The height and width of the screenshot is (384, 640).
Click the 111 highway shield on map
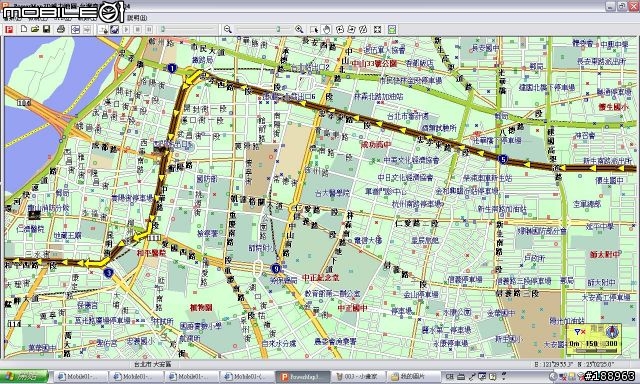coord(153,238)
